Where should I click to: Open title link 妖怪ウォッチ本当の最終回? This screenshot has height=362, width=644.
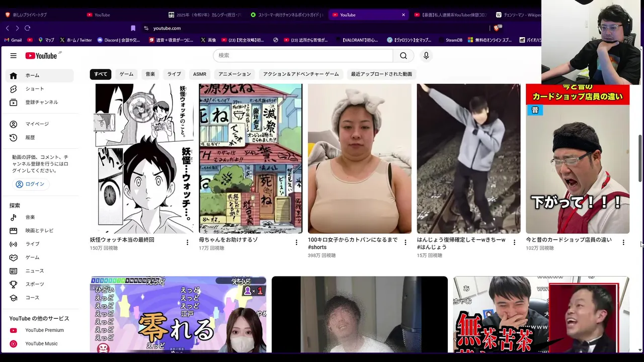tap(122, 240)
